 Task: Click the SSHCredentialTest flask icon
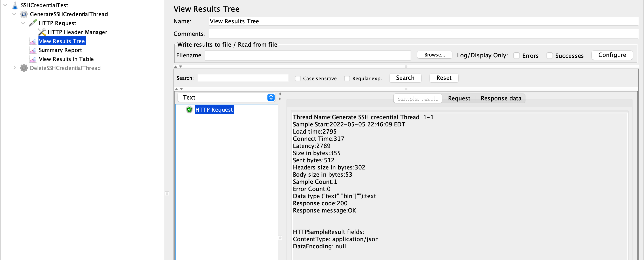coord(15,5)
